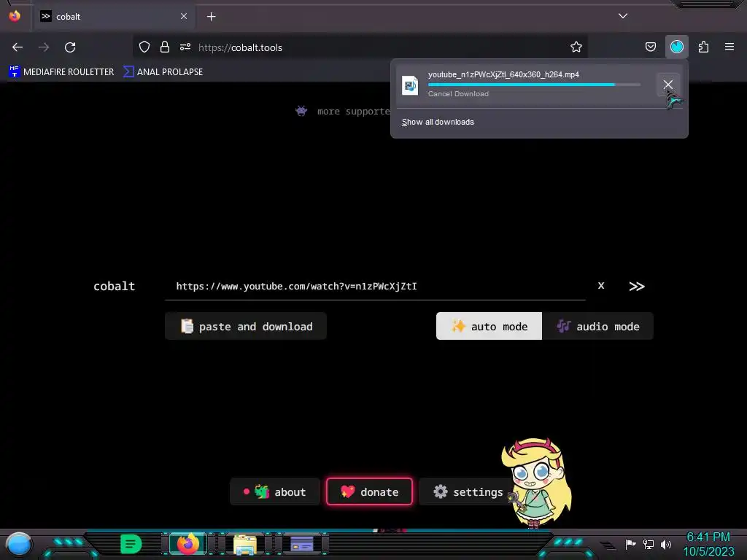Open Firefox View icon in tab bar
This screenshot has height=560, width=747.
point(15,16)
